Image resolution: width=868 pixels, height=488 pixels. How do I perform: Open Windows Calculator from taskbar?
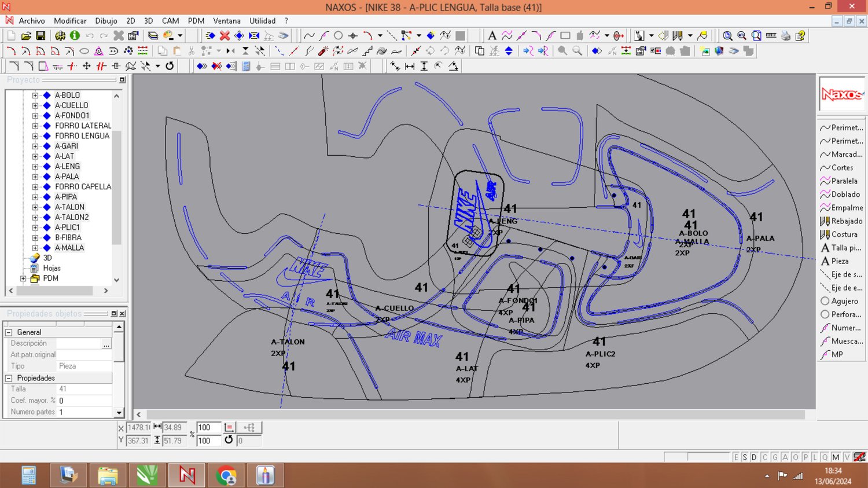[29, 475]
